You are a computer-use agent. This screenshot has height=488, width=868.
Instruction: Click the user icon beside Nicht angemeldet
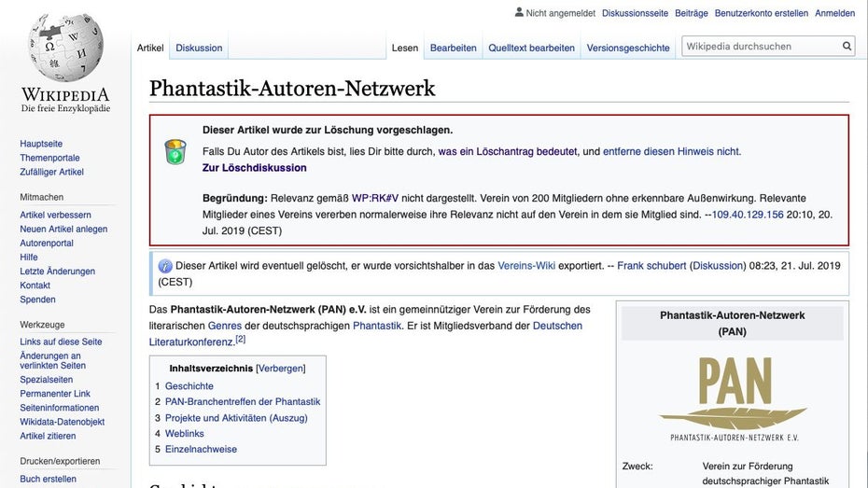pos(519,12)
